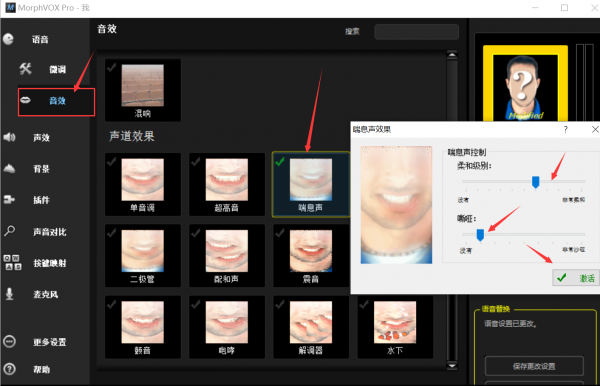The image size is (600, 386).
Task: Click the 搜索 input field
Action: [x=417, y=32]
